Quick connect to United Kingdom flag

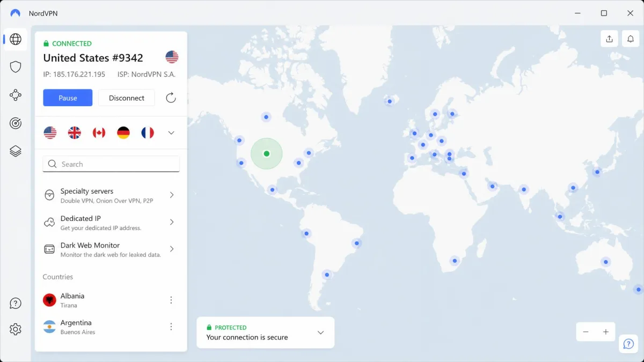pos(75,132)
